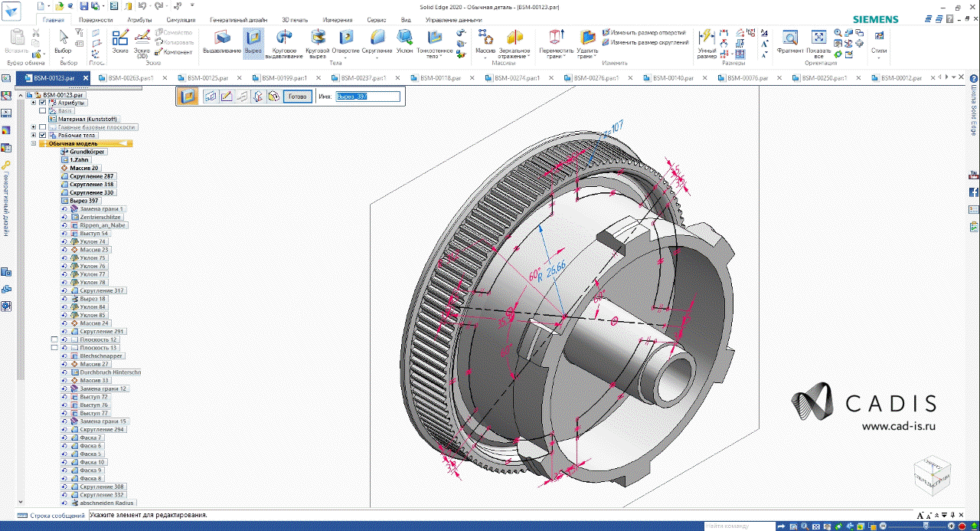980x531 pixels.
Task: Open the Поверхности ribbon tab
Action: tap(96, 19)
